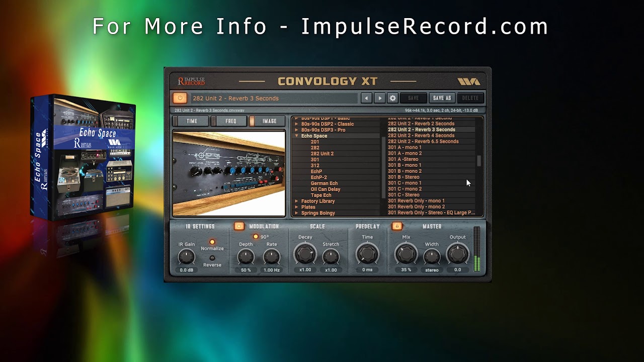Toggle the plugin power button beside preset name
Viewport: 644px width, 362px height.
tap(180, 98)
